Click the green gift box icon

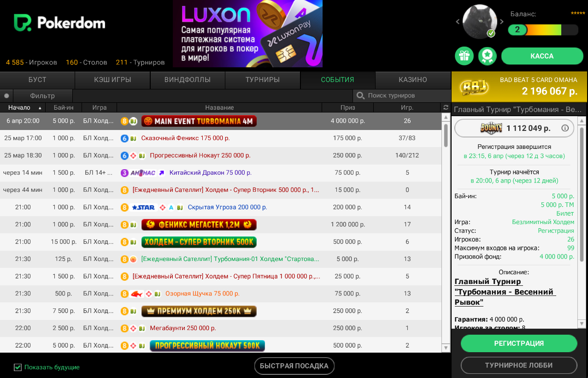click(464, 56)
